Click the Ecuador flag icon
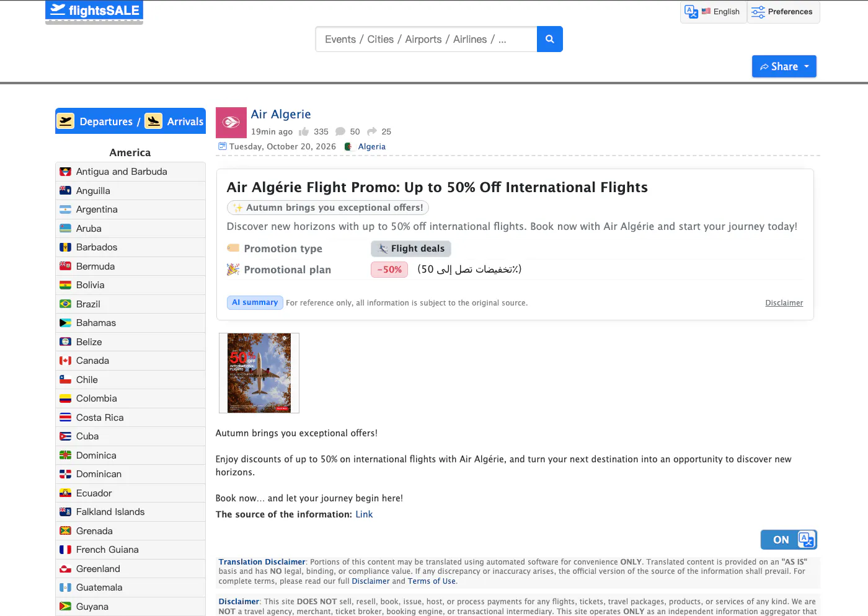 (x=65, y=493)
